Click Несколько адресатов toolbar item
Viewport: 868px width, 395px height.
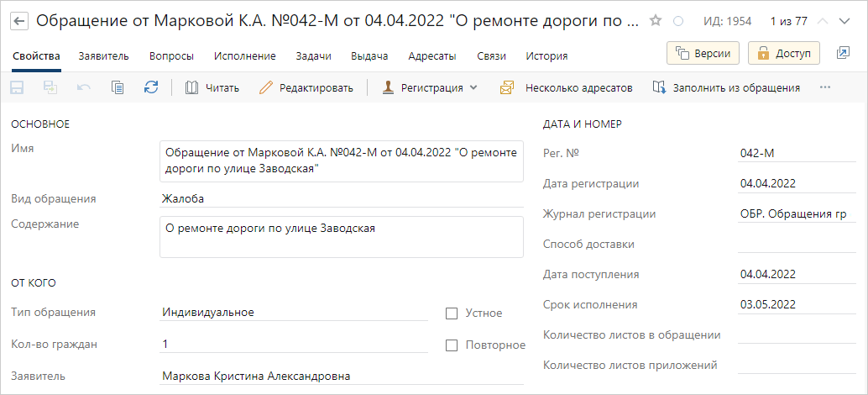[566, 87]
